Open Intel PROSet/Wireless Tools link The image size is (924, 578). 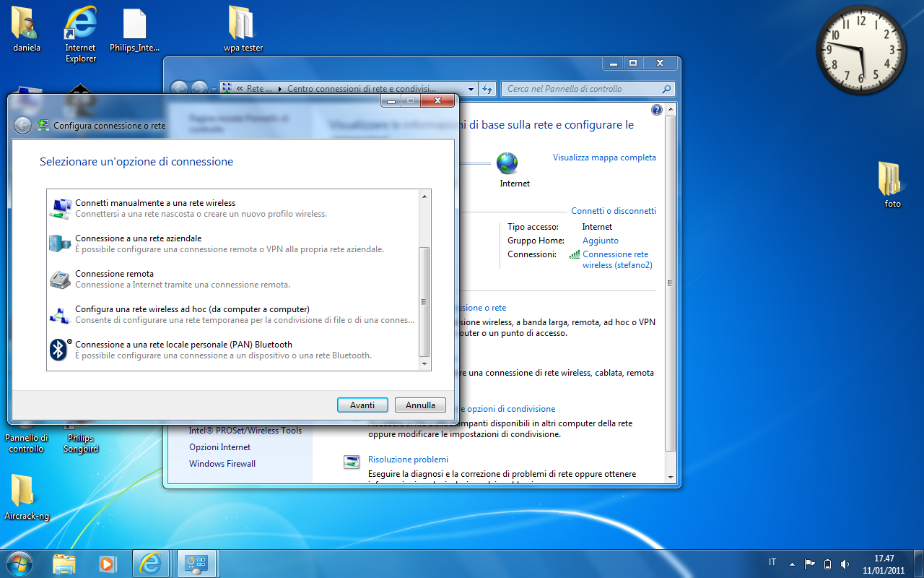[245, 431]
